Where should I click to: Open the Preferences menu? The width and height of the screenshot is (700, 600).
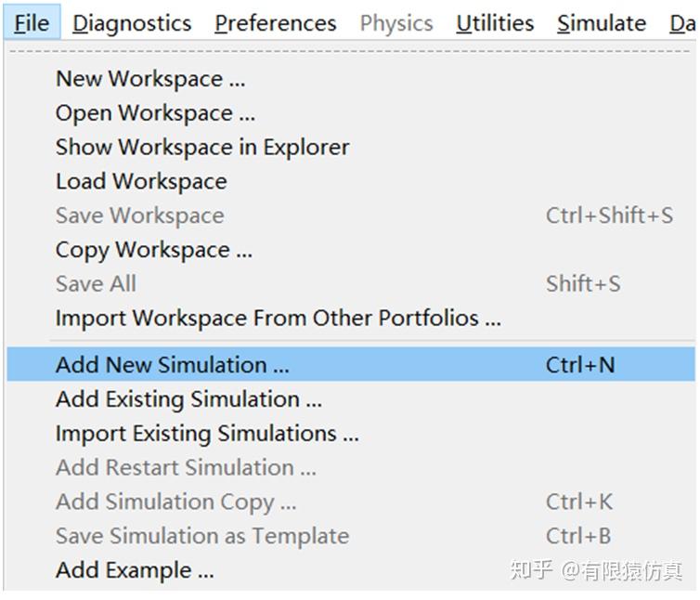point(275,22)
